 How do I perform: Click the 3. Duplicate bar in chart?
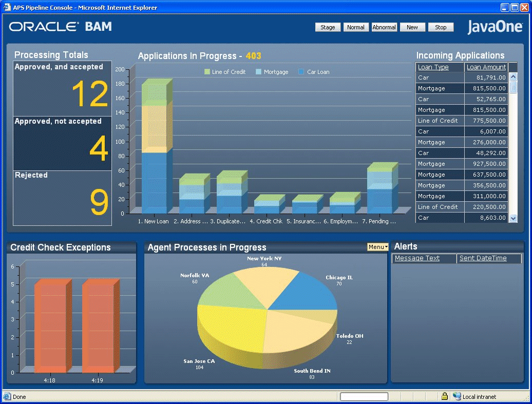(x=232, y=192)
